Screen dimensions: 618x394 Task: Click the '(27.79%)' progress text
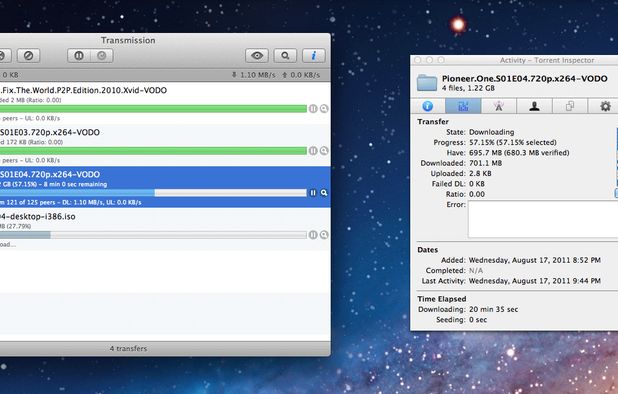click(x=19, y=226)
